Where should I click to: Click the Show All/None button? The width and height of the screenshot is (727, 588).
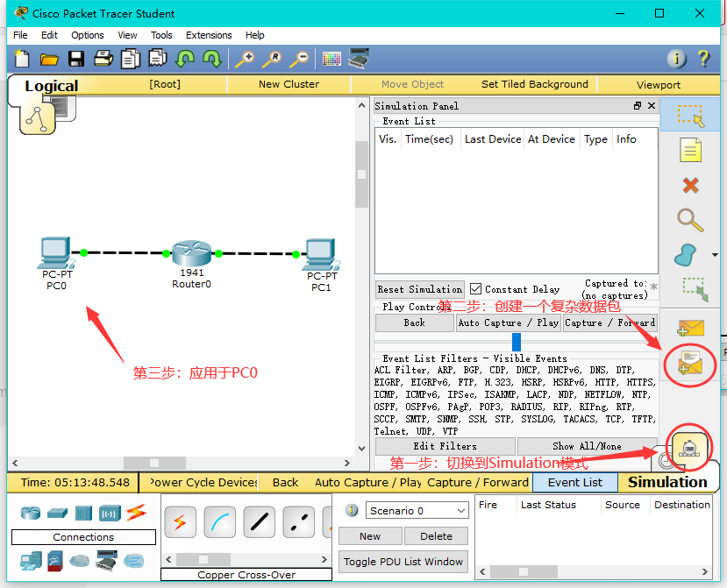coord(587,446)
